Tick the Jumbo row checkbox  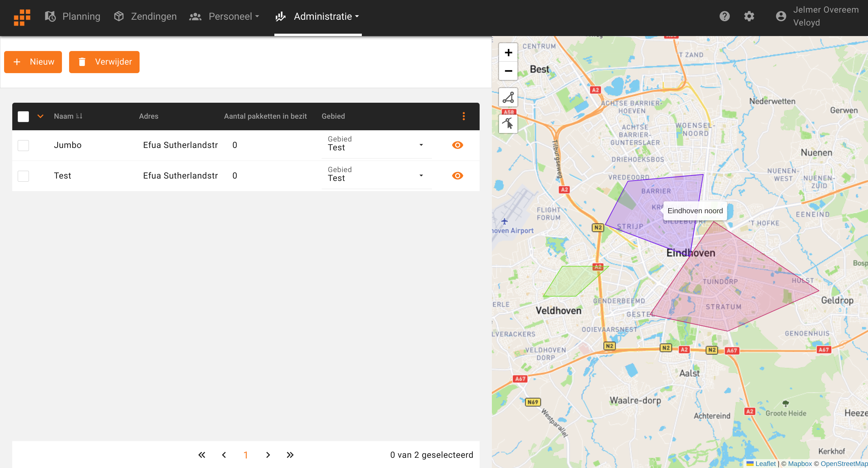click(23, 145)
